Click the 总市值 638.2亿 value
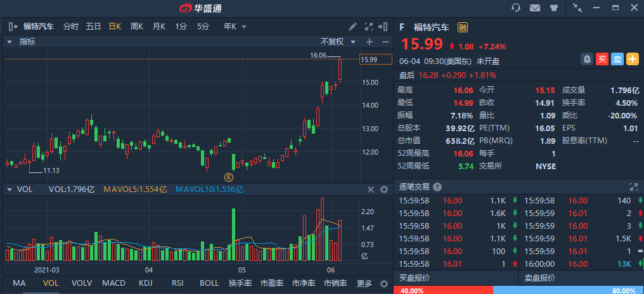644x294 pixels. coord(460,141)
